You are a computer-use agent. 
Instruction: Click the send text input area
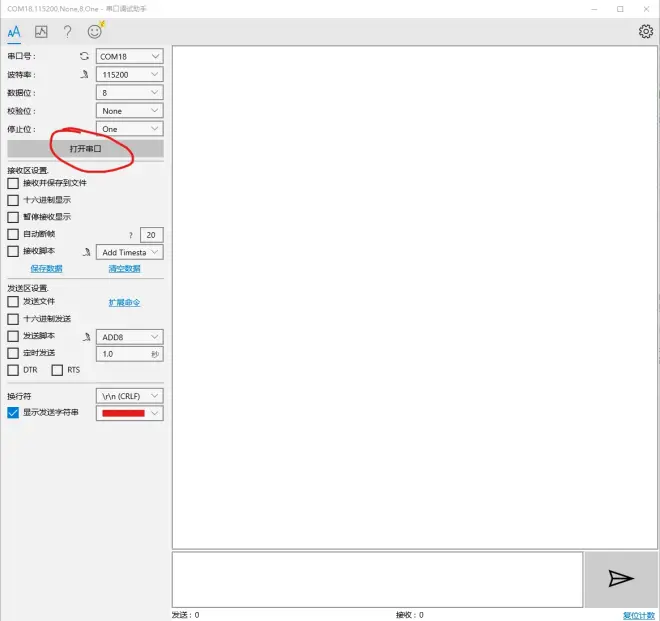click(x=377, y=579)
